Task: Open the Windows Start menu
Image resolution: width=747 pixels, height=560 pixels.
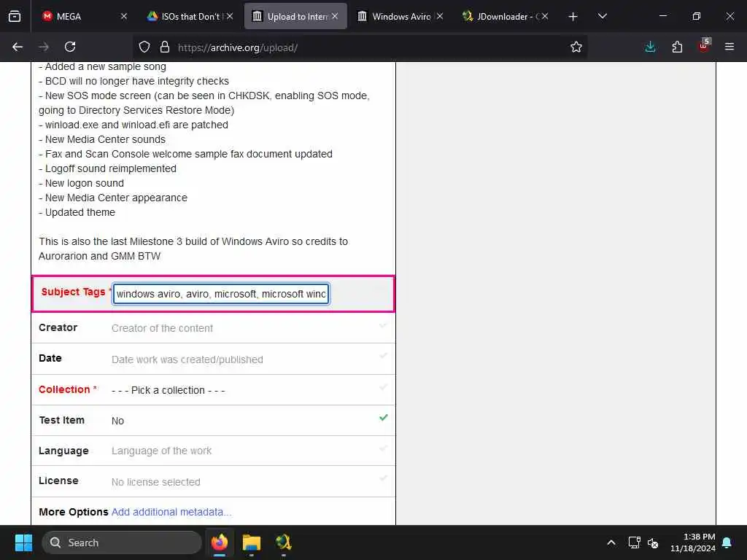Action: [23, 542]
